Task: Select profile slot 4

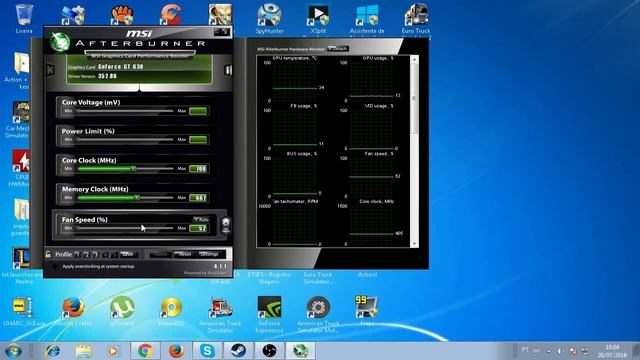Action: tap(104, 254)
